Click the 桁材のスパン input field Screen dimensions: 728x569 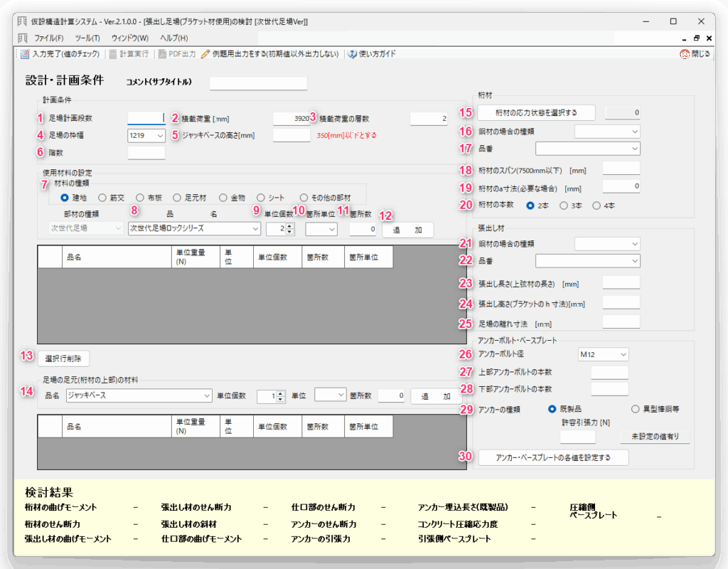621,169
